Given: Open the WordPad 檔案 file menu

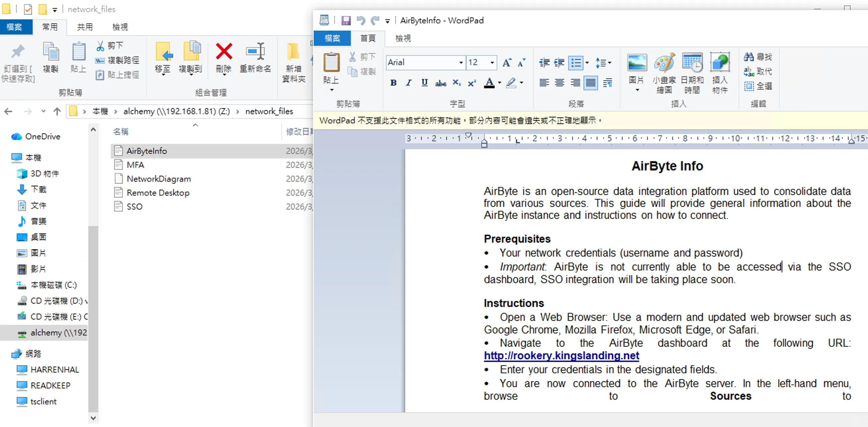Looking at the screenshot, I should tap(332, 38).
